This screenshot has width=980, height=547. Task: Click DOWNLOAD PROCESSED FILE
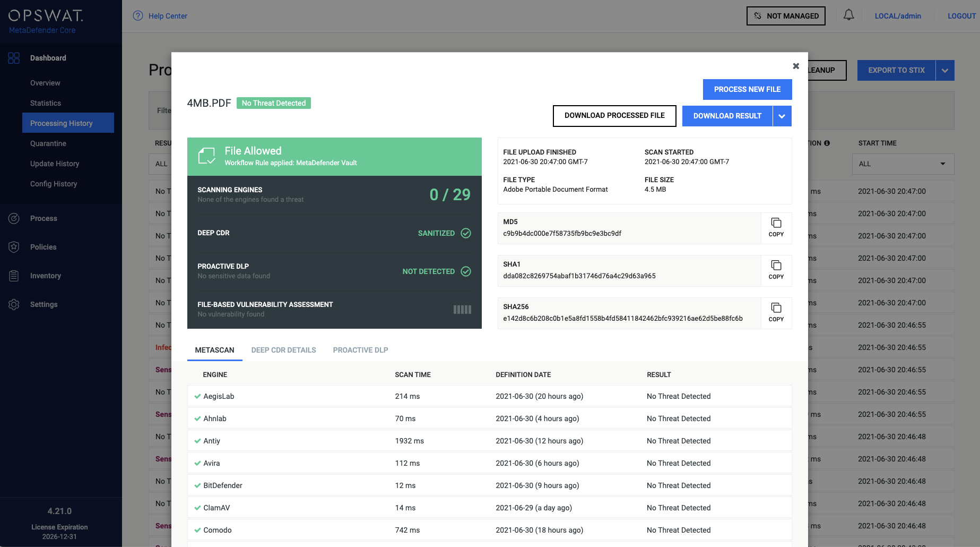pos(614,115)
